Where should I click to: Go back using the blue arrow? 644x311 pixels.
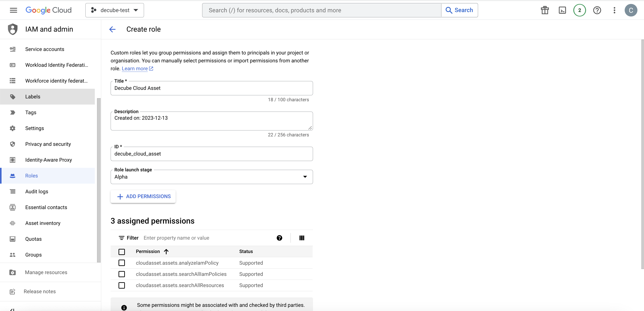[x=113, y=29]
